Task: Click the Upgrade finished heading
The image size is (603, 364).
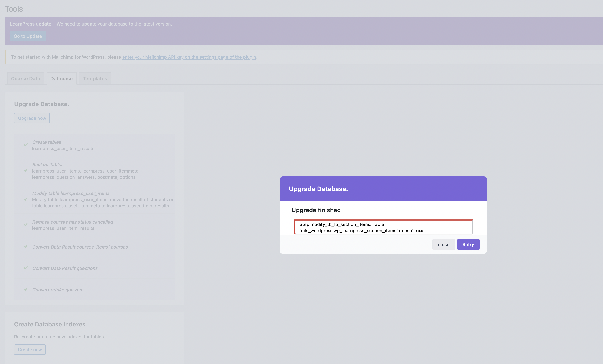Action: (x=316, y=210)
